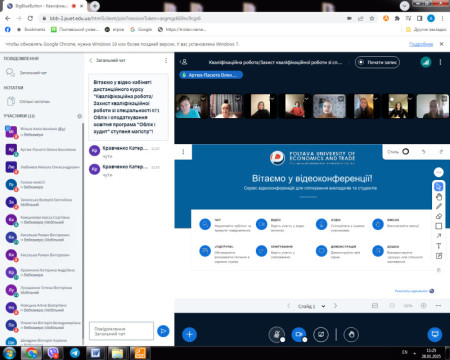Collapse chat using the Загальний чат back chevron
Screen dimensions: 450x360
pos(91,60)
